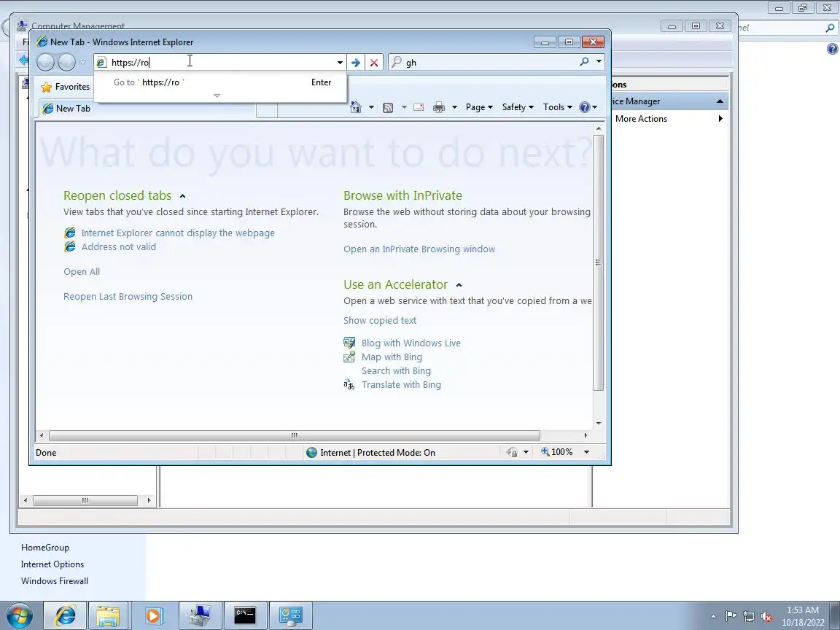Click the network tray icon
Viewport: 840px width, 630px height.
pos(749,617)
